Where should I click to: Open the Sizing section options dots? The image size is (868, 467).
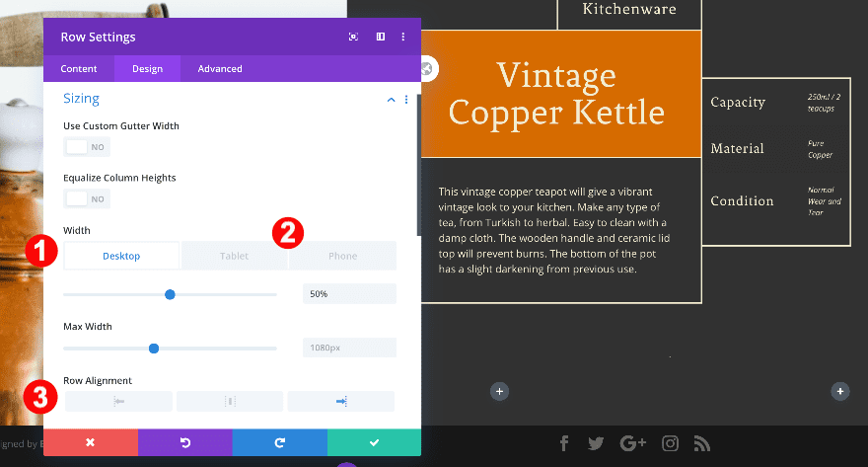tap(406, 100)
